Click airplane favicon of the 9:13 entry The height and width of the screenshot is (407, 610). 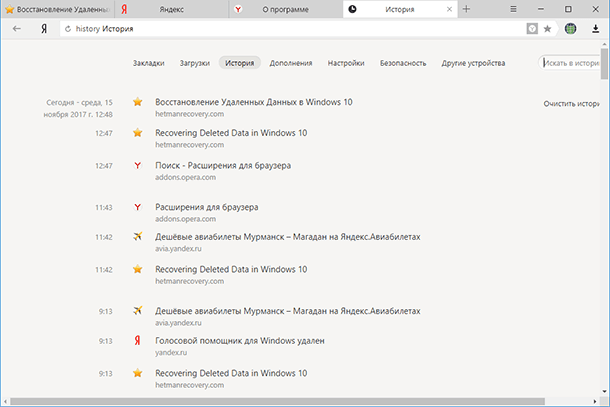137,311
